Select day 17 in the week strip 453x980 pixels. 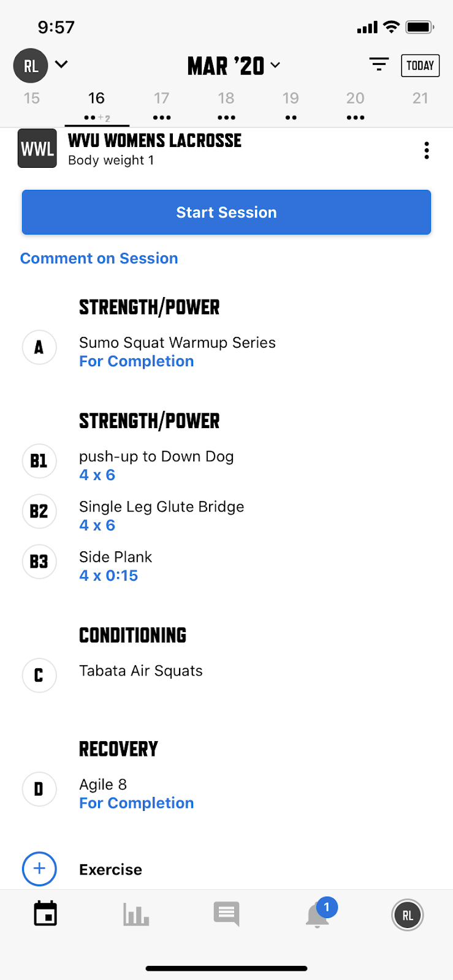tap(162, 104)
